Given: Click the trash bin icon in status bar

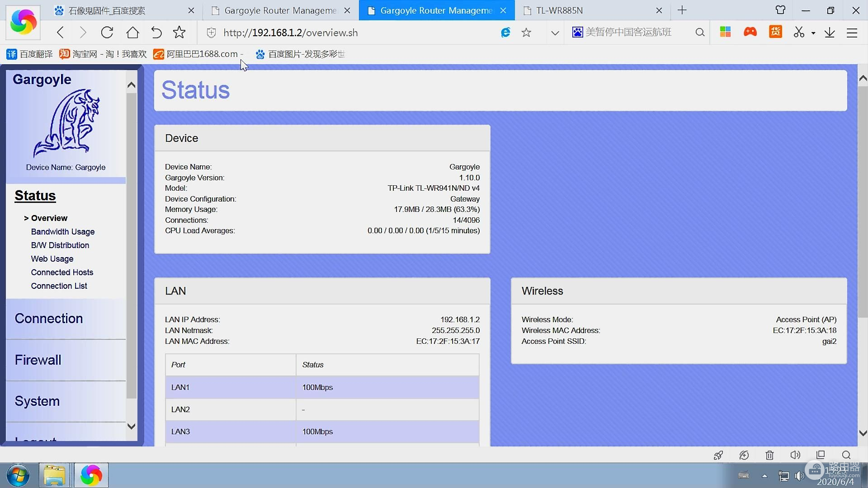Looking at the screenshot, I should coord(769,455).
